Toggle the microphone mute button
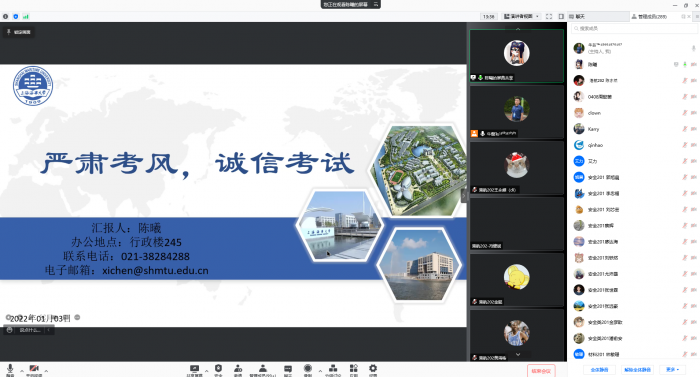700x377 pixels. [10, 369]
